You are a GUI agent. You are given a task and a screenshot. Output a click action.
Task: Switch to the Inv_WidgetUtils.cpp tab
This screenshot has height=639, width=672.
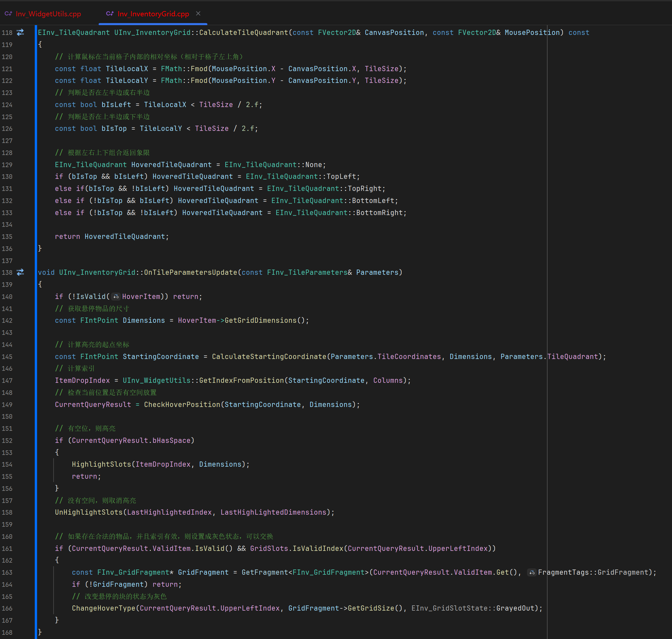pos(48,14)
